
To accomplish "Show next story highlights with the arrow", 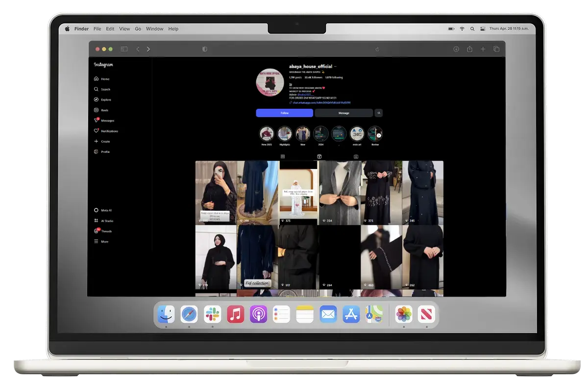I will coord(379,135).
